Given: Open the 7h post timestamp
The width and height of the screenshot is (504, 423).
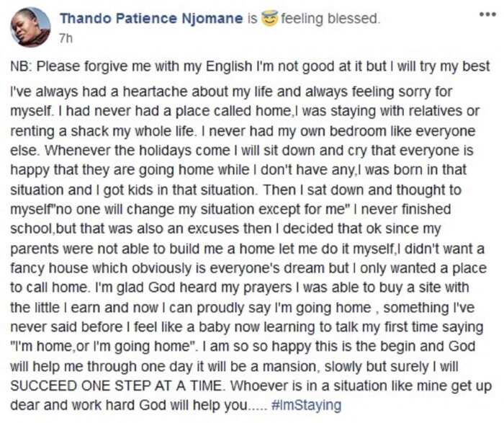Looking at the screenshot, I should click(x=66, y=39).
